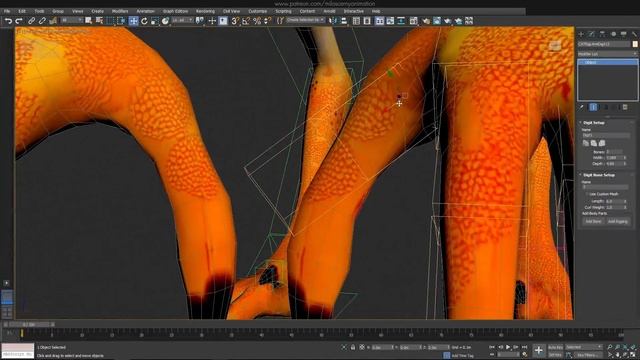Click the time slider handle
Screen dimensions: 640x360
pos(30,324)
